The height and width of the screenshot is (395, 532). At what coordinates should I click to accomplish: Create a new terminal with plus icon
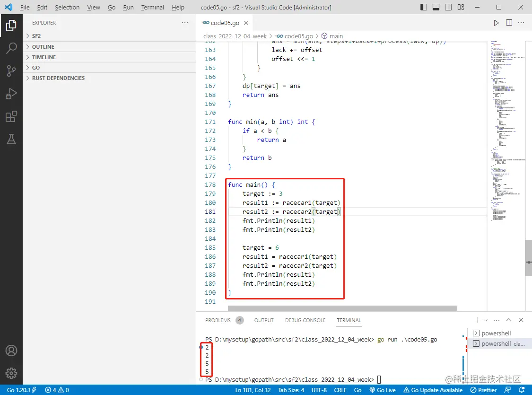point(478,320)
